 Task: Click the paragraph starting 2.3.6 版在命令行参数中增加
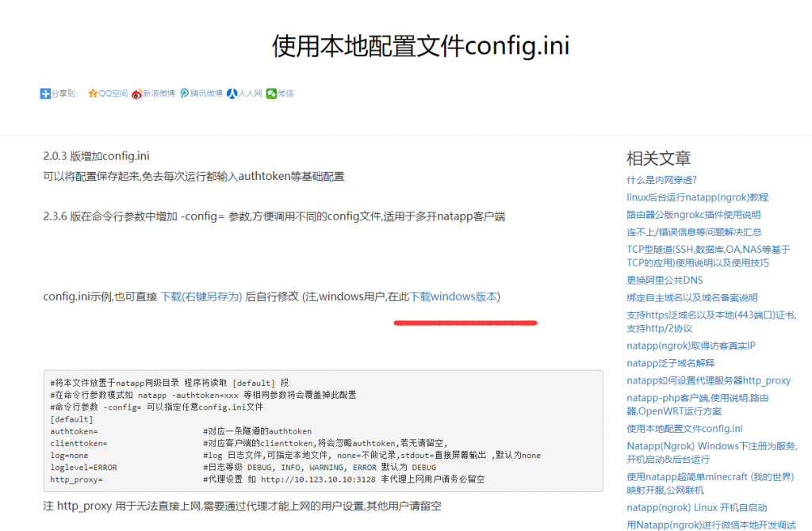coord(274,216)
